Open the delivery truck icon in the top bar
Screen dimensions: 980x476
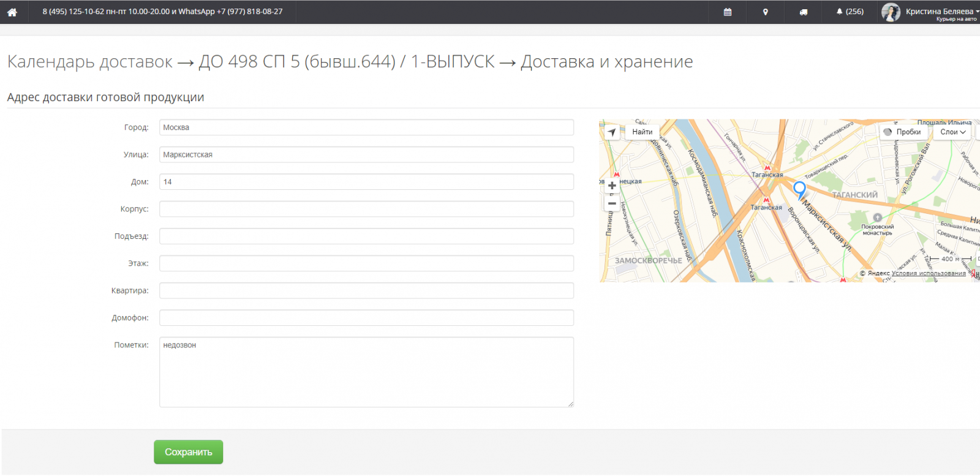pos(804,12)
